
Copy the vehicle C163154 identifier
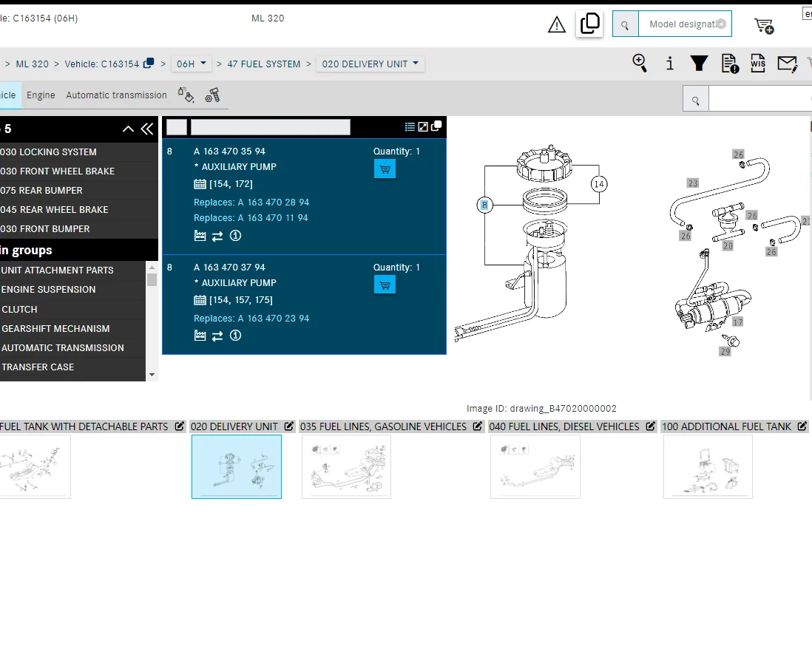[x=149, y=63]
